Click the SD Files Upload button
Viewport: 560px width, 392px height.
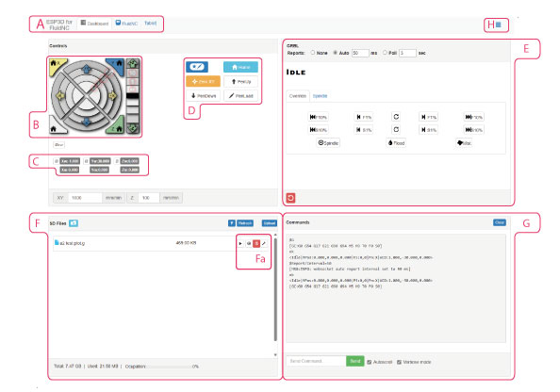point(269,223)
